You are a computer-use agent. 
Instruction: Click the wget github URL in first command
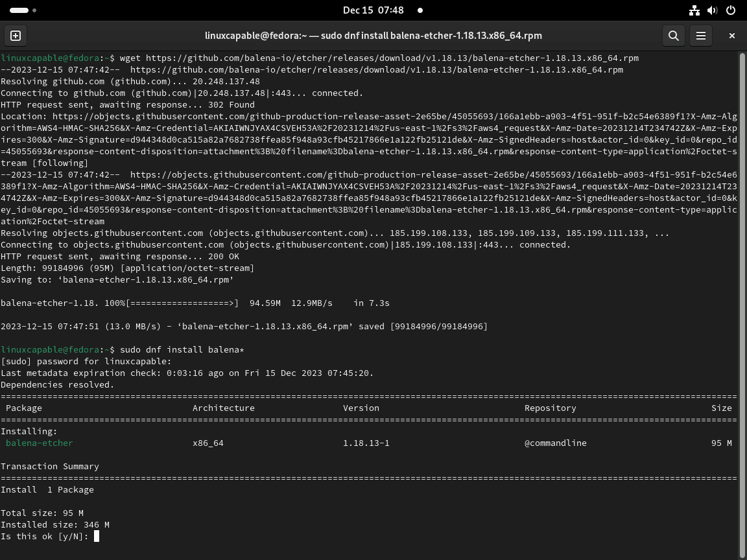(x=392, y=58)
